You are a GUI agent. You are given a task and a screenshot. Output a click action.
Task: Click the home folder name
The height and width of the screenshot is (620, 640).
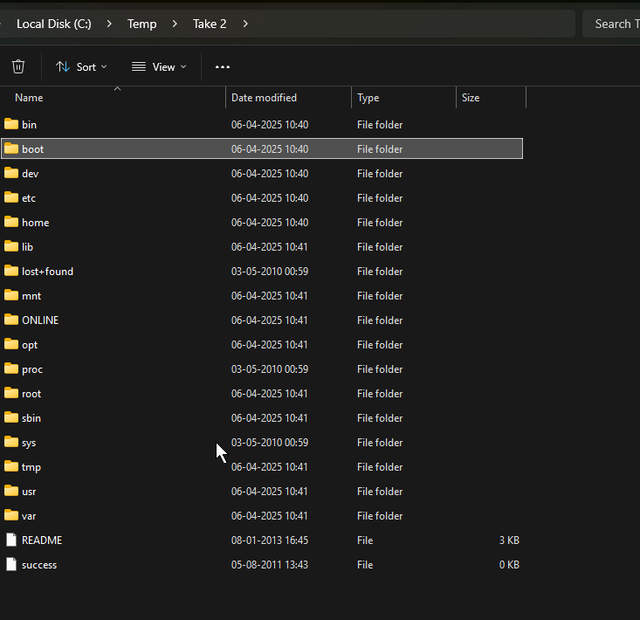(36, 222)
